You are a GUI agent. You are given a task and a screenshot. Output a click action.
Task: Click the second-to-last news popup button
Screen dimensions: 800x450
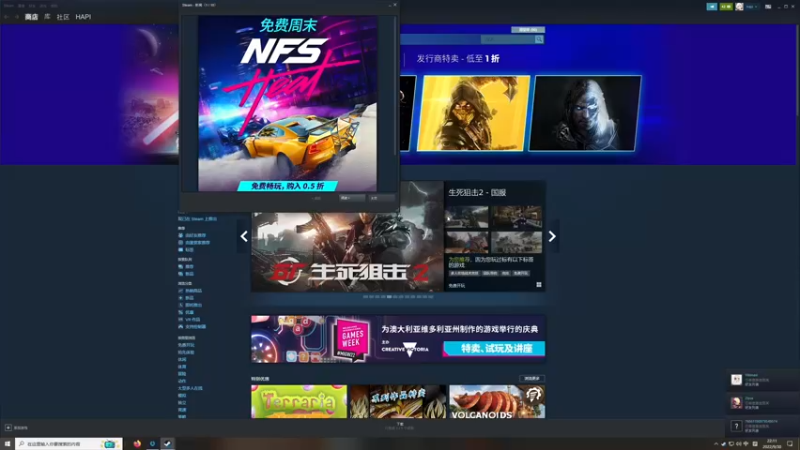click(x=352, y=198)
